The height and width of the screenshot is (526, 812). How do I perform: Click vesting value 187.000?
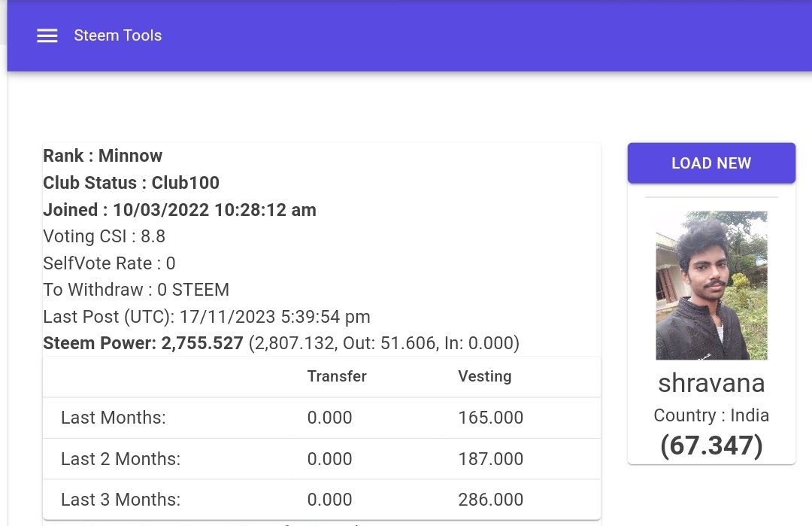click(x=490, y=458)
